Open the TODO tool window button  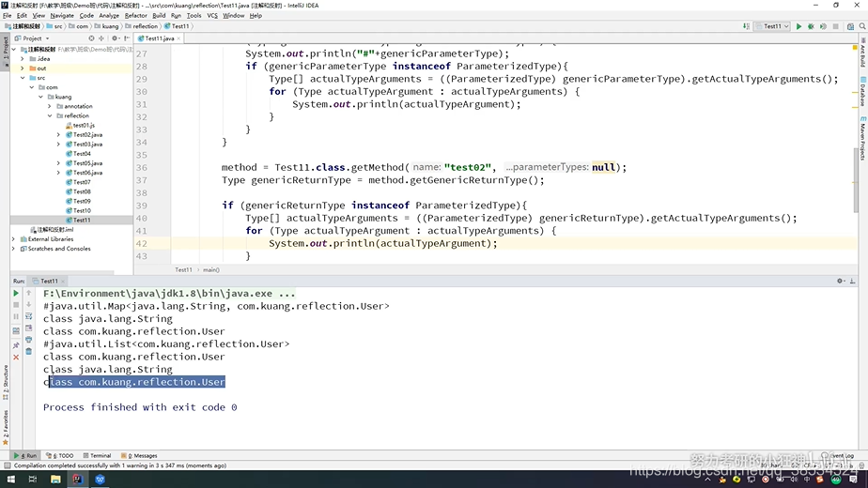click(60, 456)
